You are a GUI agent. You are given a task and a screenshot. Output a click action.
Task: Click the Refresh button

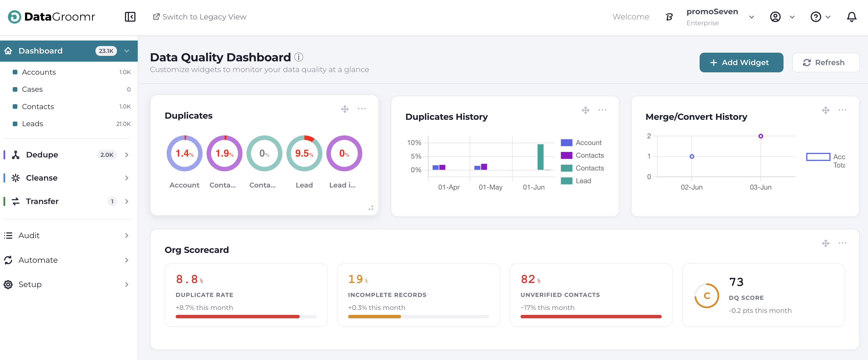tap(825, 62)
